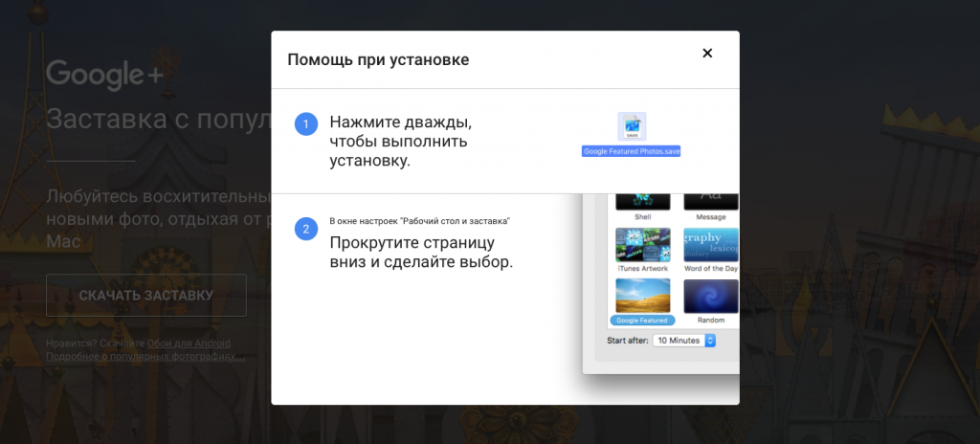This screenshot has height=444, width=980.
Task: Select the Google Featured desert thumbnail
Action: pos(643,296)
